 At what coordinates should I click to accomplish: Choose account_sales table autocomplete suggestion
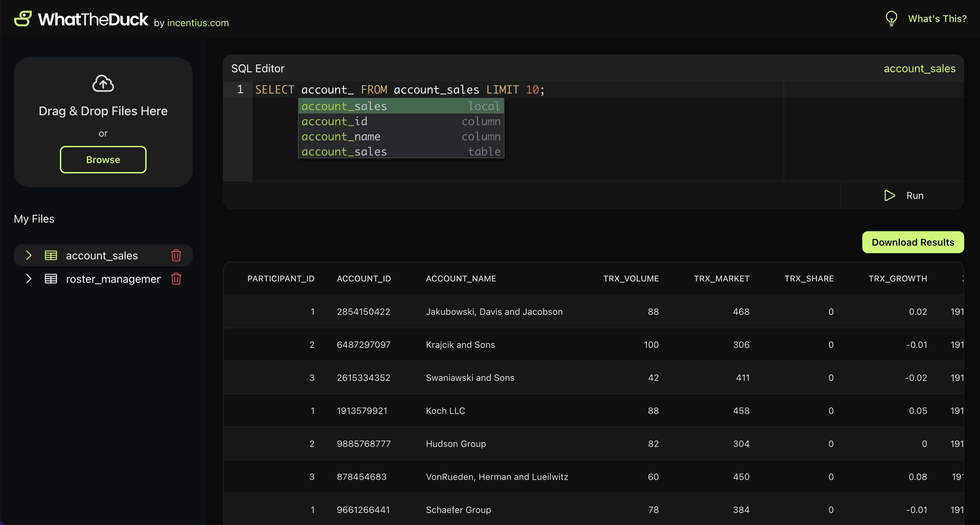click(401, 151)
